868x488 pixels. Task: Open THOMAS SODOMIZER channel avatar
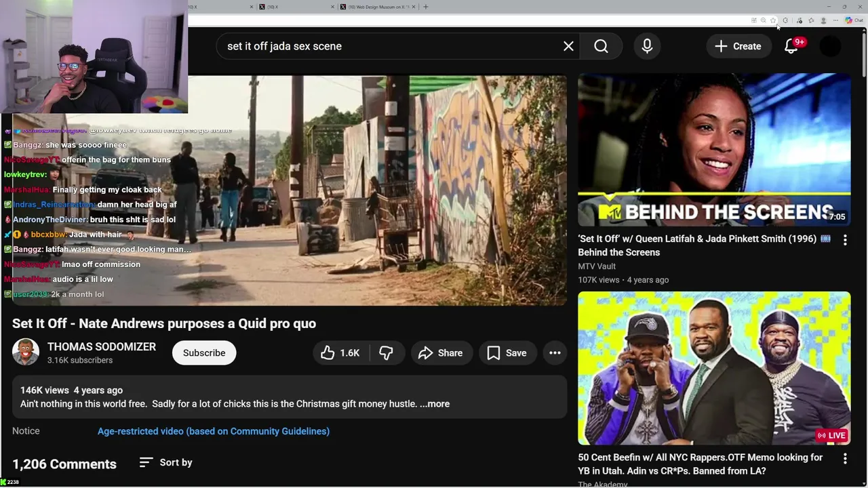26,352
